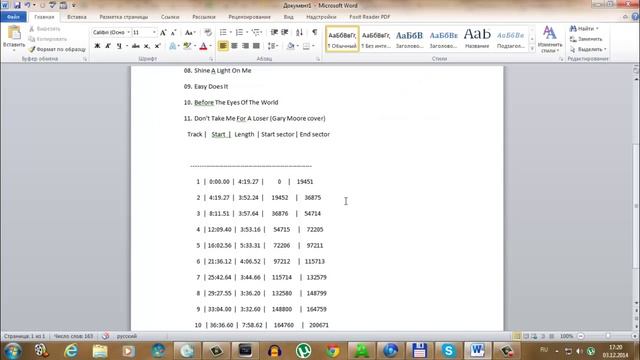Open line spacing options

(273, 46)
